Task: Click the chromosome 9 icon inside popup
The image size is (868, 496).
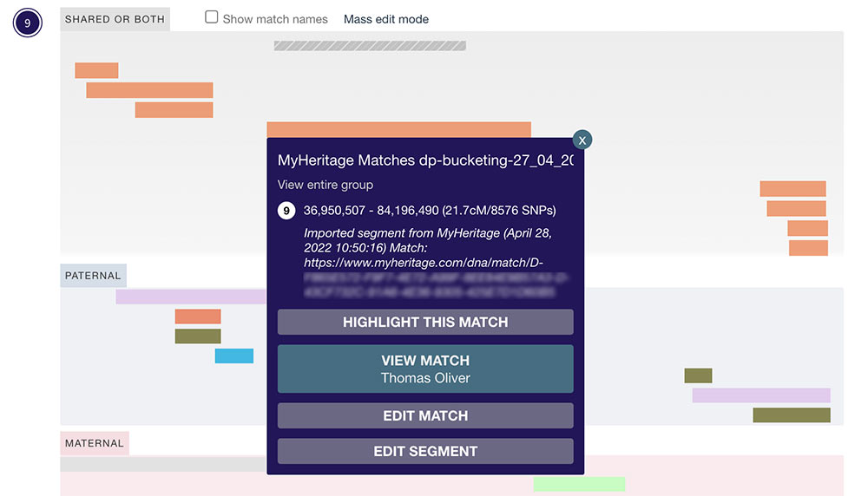Action: [286, 210]
